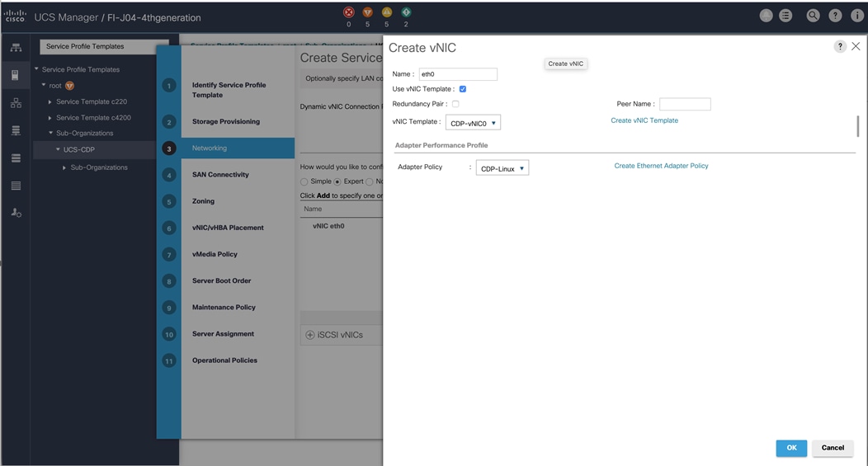The width and height of the screenshot is (868, 466).
Task: Close the Create vNIC dialog with X
Action: pos(856,46)
